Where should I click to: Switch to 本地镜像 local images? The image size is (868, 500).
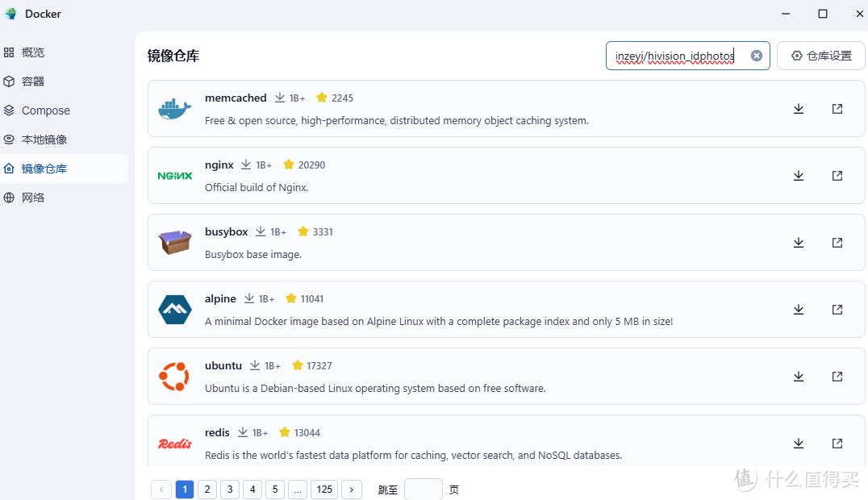point(44,139)
